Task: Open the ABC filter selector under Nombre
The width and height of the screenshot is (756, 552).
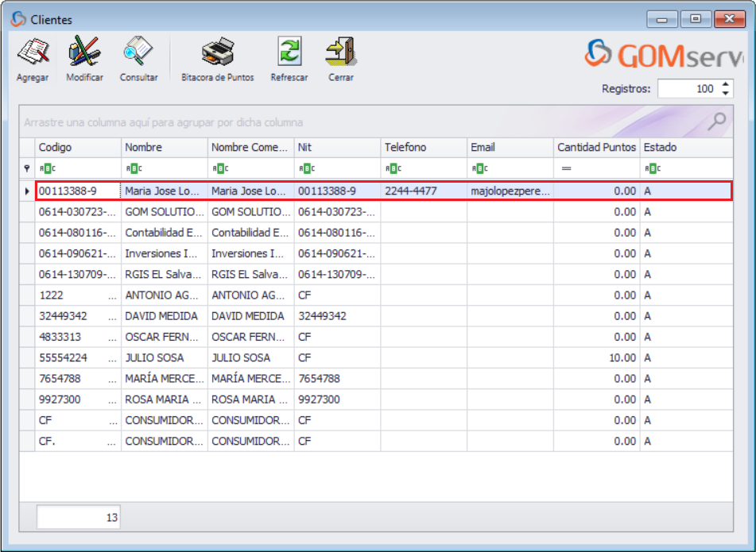Action: point(134,168)
